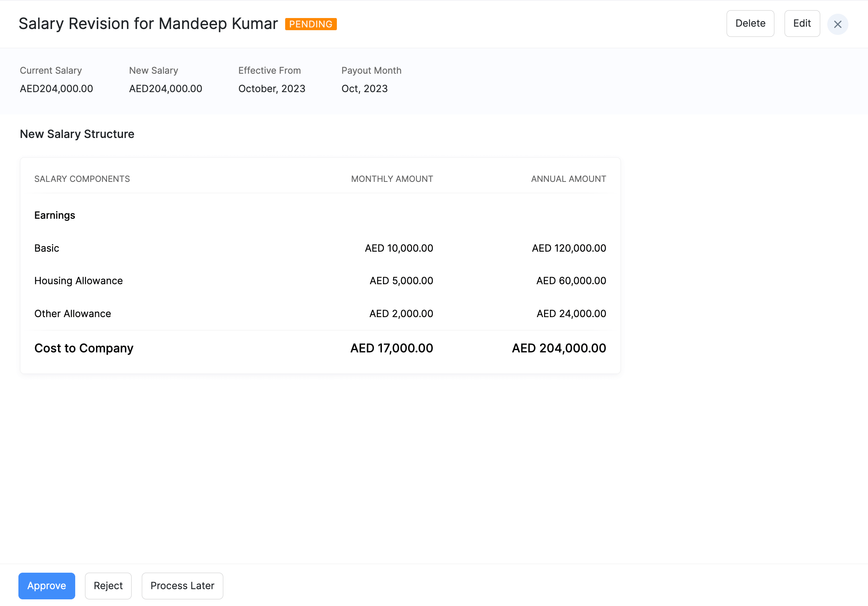Open Edit for salary revision
868x606 pixels.
(802, 24)
